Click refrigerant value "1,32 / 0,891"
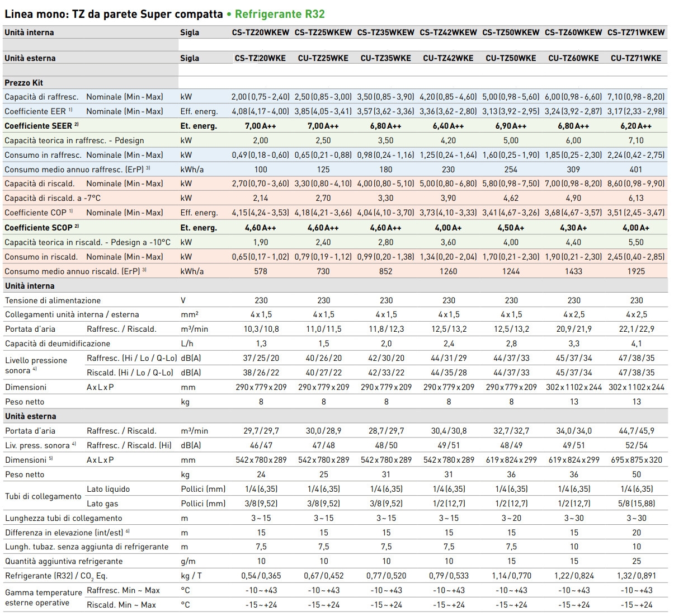This screenshot has width=674, height=616. (x=637, y=576)
